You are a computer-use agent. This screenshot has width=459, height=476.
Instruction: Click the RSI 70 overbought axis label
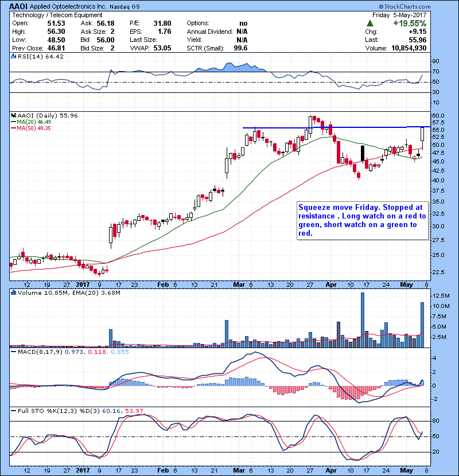(x=435, y=72)
